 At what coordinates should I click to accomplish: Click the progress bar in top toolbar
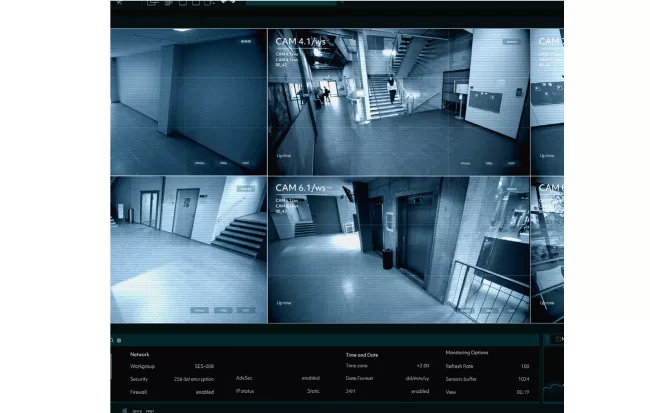(x=290, y=2)
